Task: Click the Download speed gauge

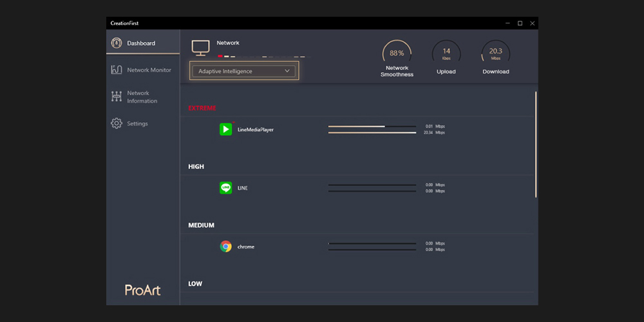Action: tap(496, 53)
